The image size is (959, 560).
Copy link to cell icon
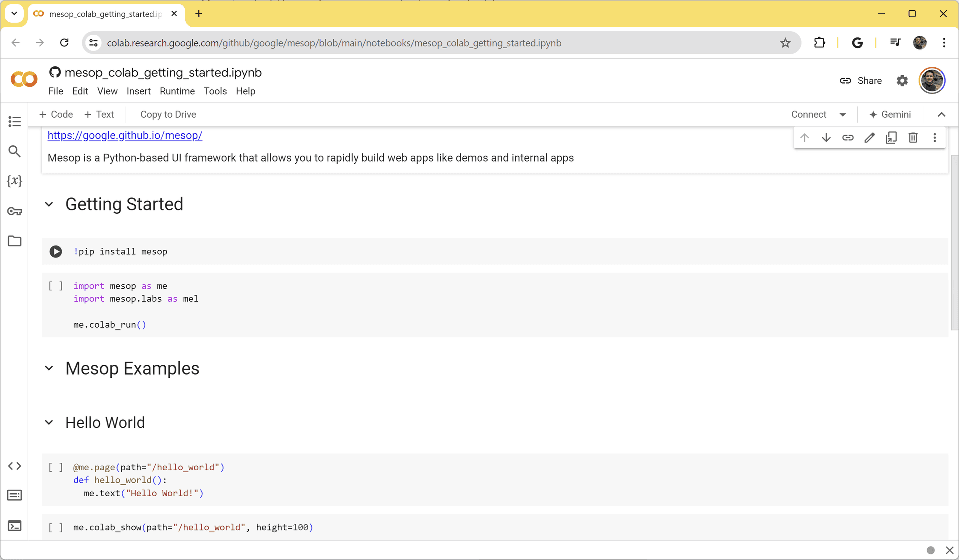848,138
